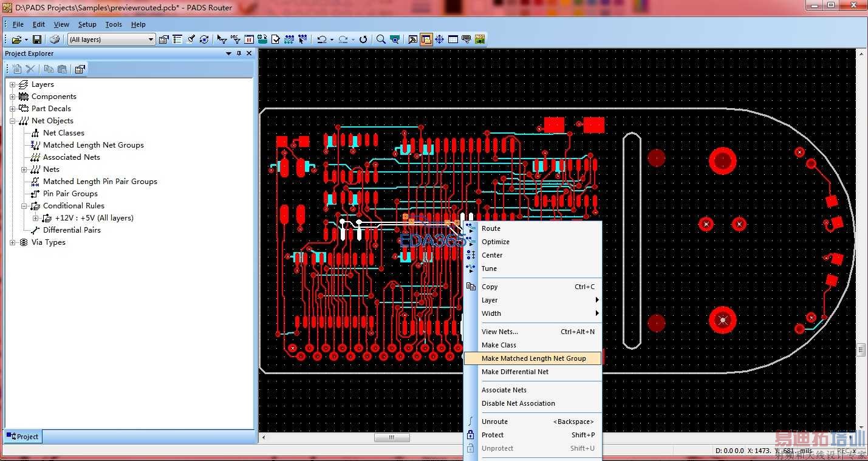Click the Redraw refresh arrow icon
868x461 pixels.
coord(363,39)
